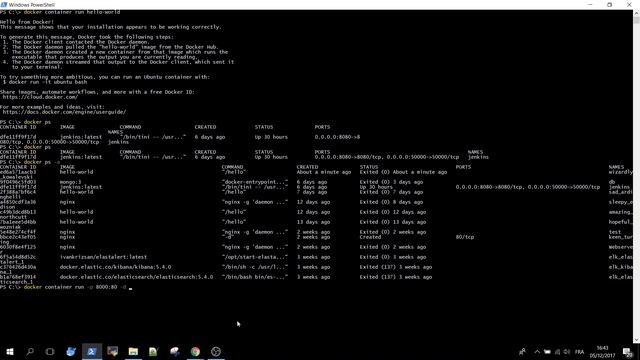Launch Google Chrome from taskbar
Viewport: 640px width, 360px height.
(x=195, y=351)
